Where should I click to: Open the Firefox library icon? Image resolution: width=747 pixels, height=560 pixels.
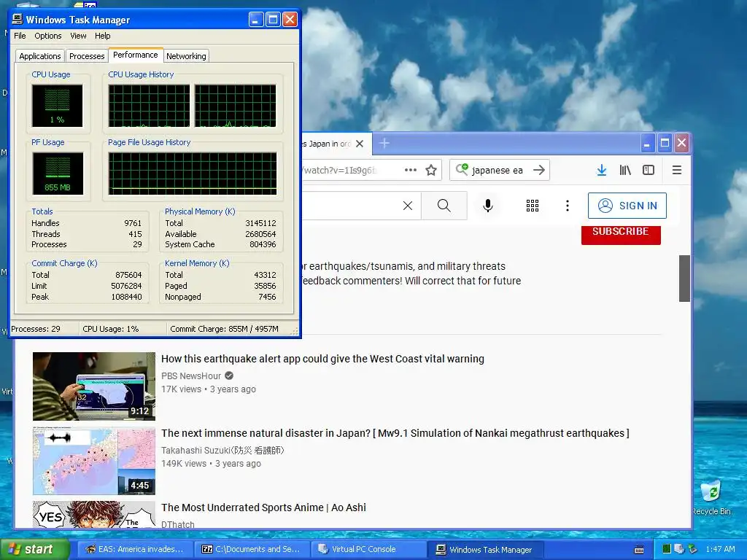pyautogui.click(x=625, y=170)
